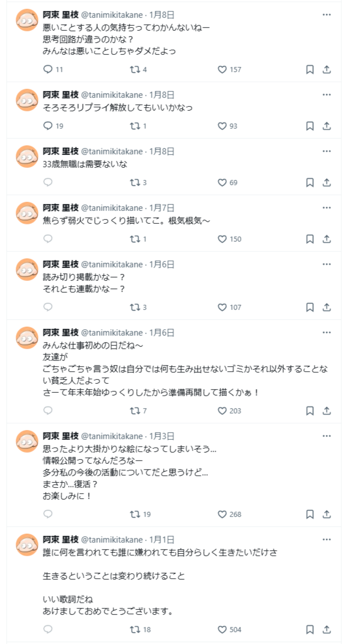Screen dimensions: 347x644
Task: Bookmark the 焦らず弱火で tweet
Action: [310, 239]
